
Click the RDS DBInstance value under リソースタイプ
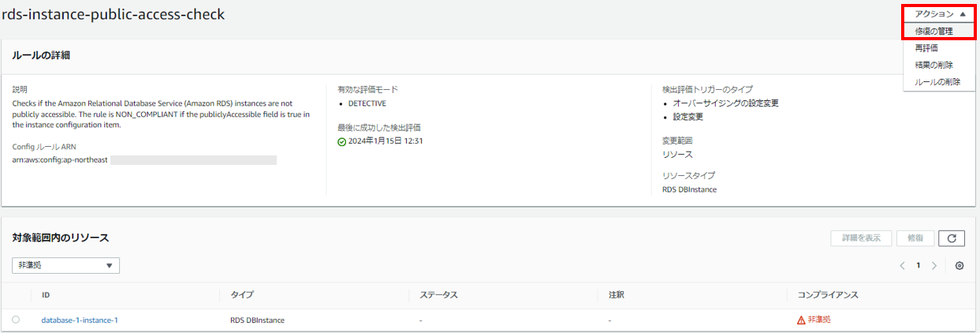tap(689, 189)
